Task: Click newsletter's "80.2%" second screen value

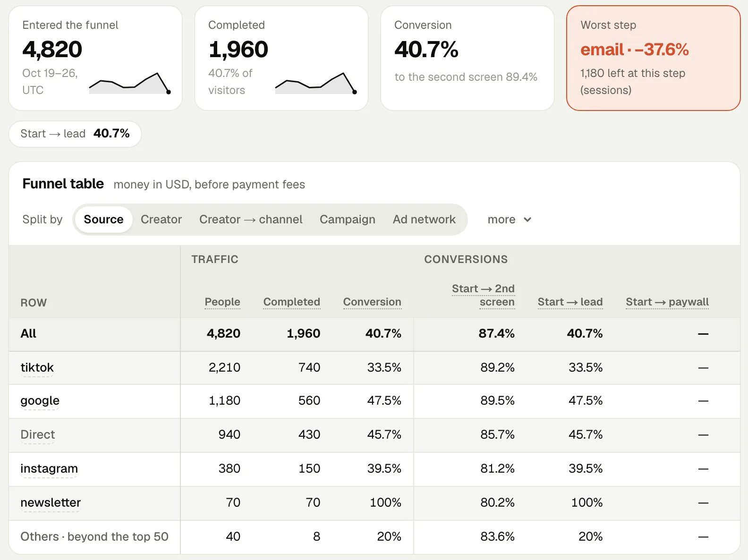Action: (x=498, y=502)
